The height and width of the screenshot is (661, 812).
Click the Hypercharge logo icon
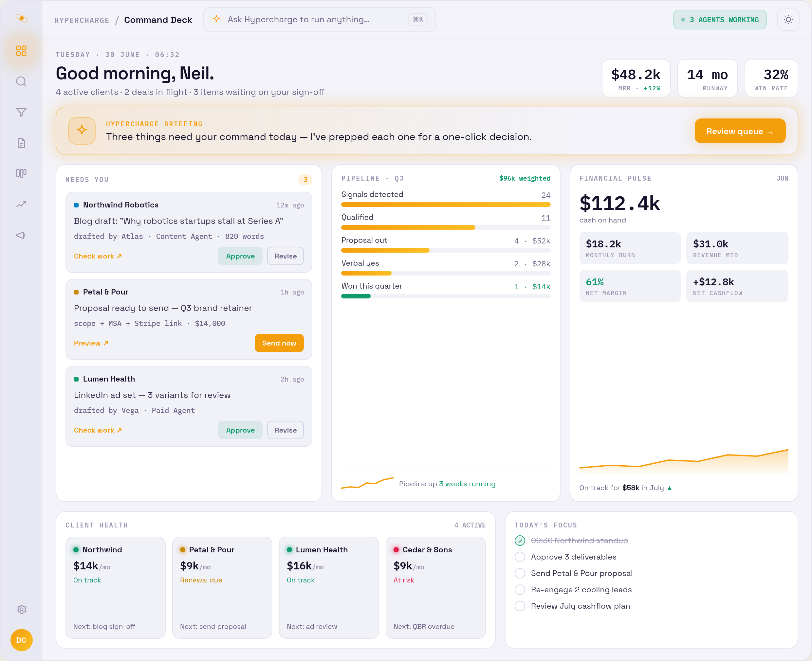click(21, 18)
